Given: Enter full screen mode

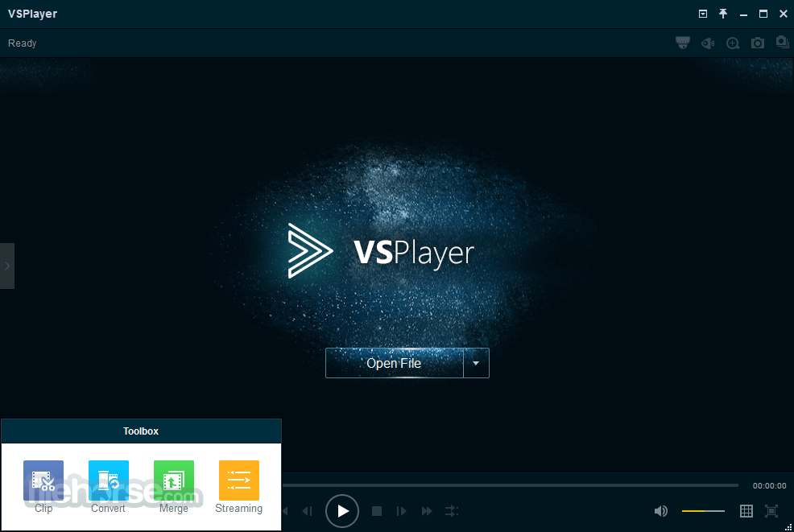Looking at the screenshot, I should pyautogui.click(x=771, y=511).
